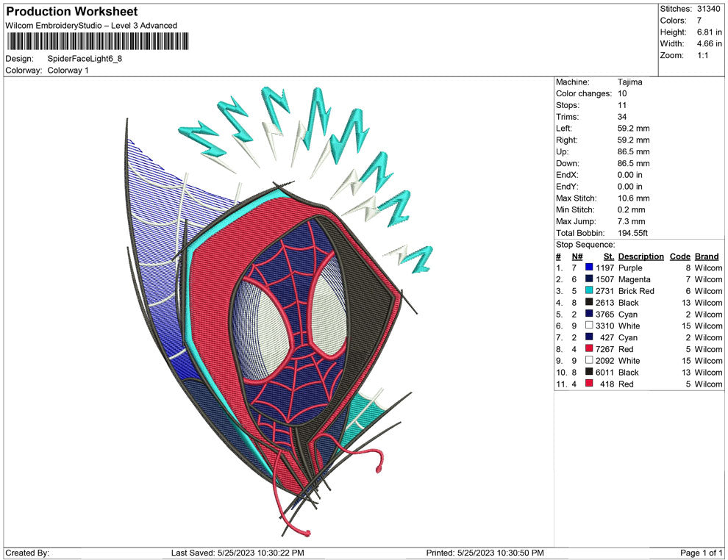Click the black swatch beside 6011 Black
This screenshot has width=728, height=560.
tap(589, 372)
